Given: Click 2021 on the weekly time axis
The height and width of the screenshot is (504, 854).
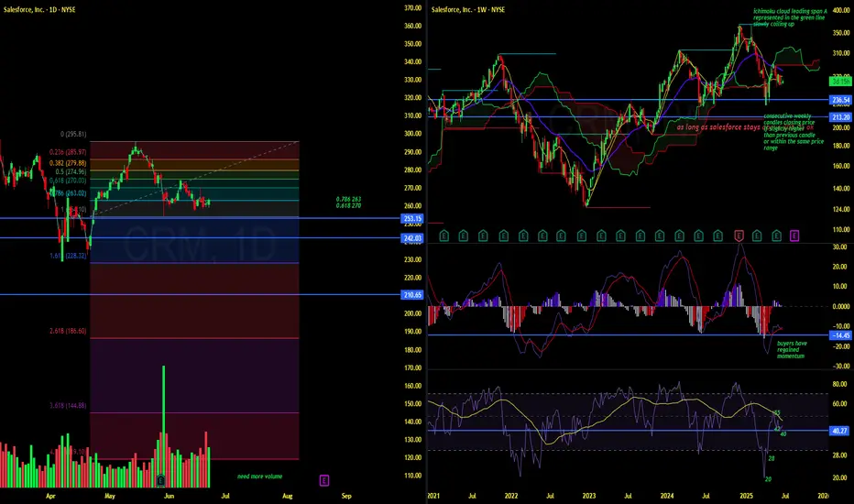Looking at the screenshot, I should 433,496.
